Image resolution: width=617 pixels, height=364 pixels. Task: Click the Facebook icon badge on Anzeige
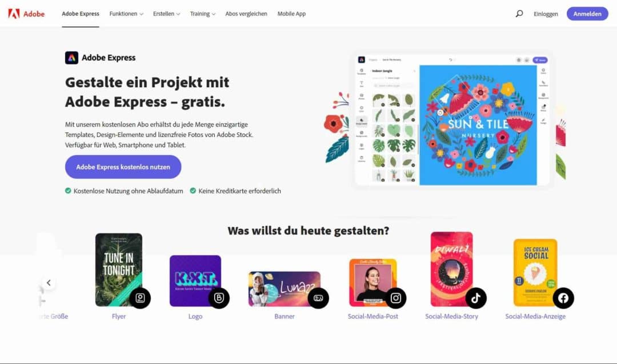(563, 298)
